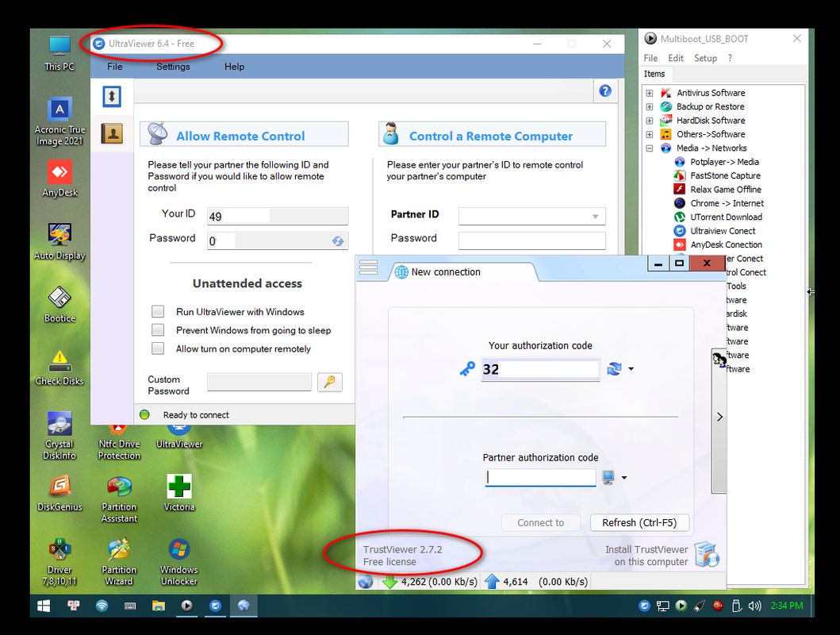The width and height of the screenshot is (840, 635).
Task: Open Acronis True Image 2021 shortcut
Action: 59,122
